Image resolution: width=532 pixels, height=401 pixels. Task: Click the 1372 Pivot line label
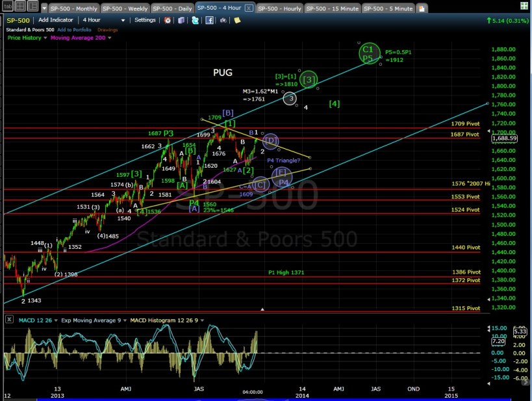point(466,280)
